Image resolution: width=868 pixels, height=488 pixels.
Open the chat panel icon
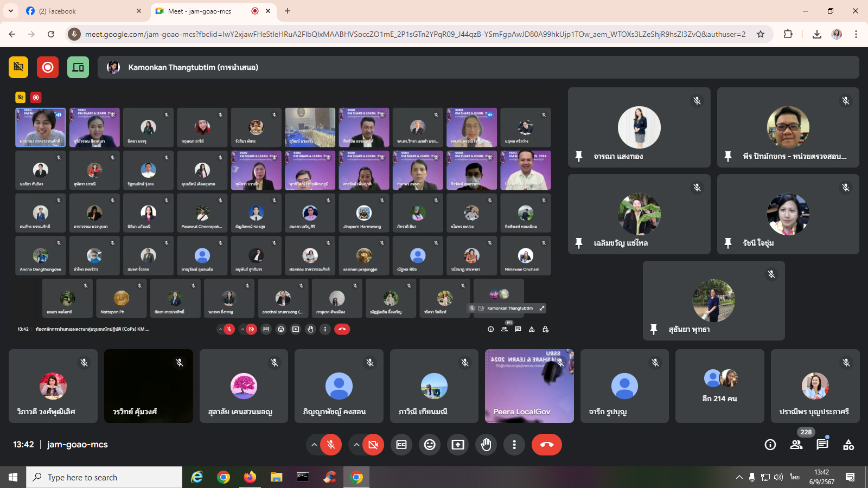click(x=822, y=445)
